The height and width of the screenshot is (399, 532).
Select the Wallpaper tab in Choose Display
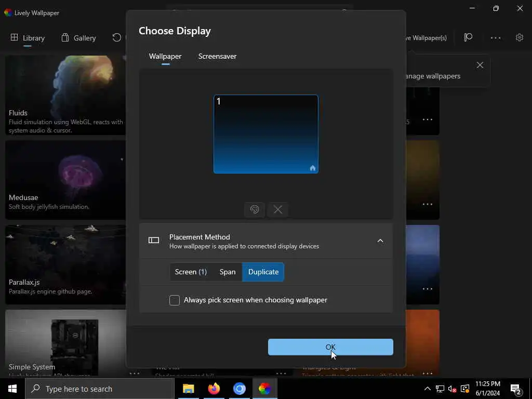(x=165, y=56)
